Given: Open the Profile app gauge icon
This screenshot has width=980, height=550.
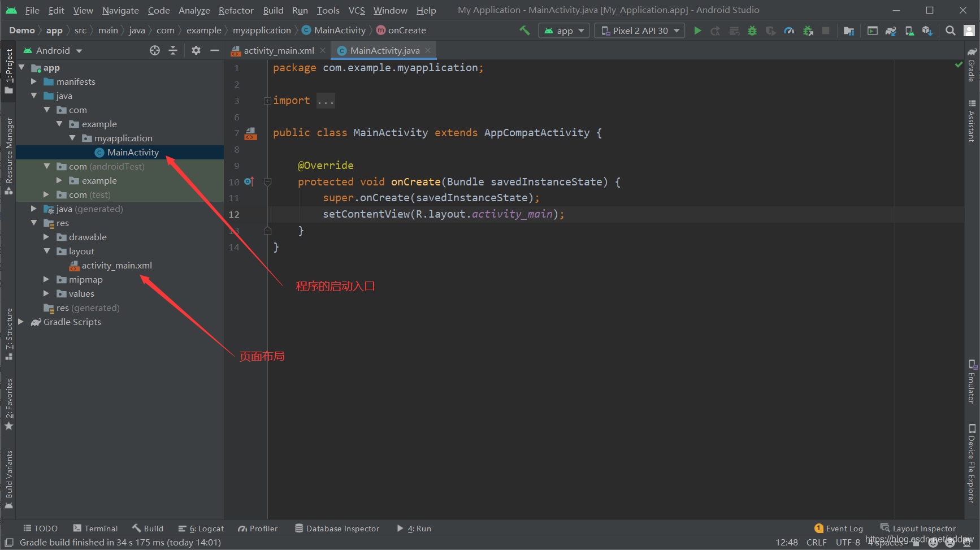Looking at the screenshot, I should 789,31.
